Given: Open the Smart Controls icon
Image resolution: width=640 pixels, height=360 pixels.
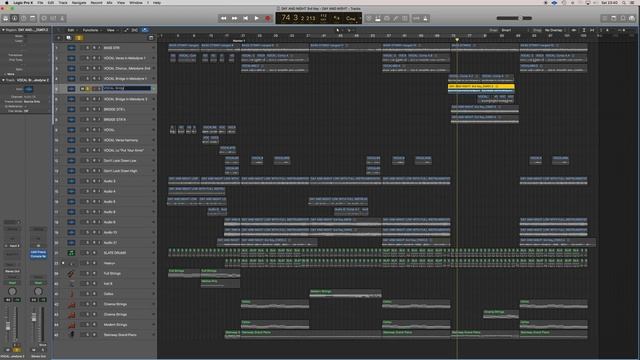Looking at the screenshot, I should click(44, 18).
